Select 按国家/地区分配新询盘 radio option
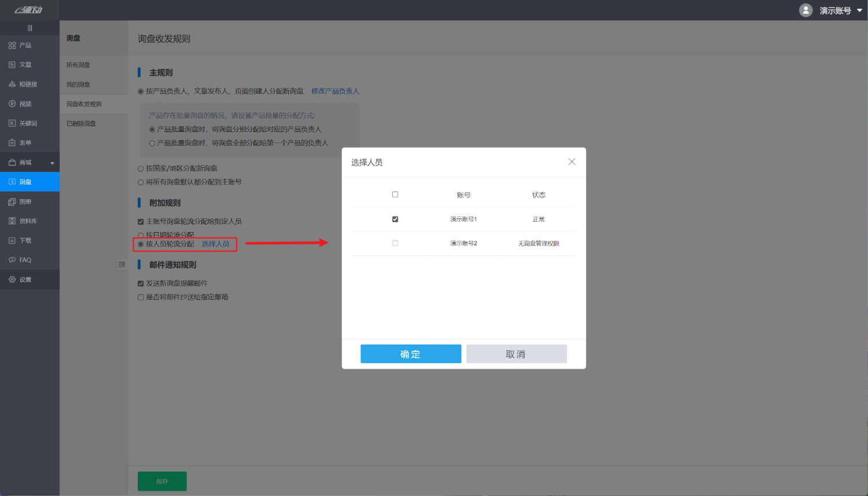Viewport: 868px width, 496px height. 140,168
